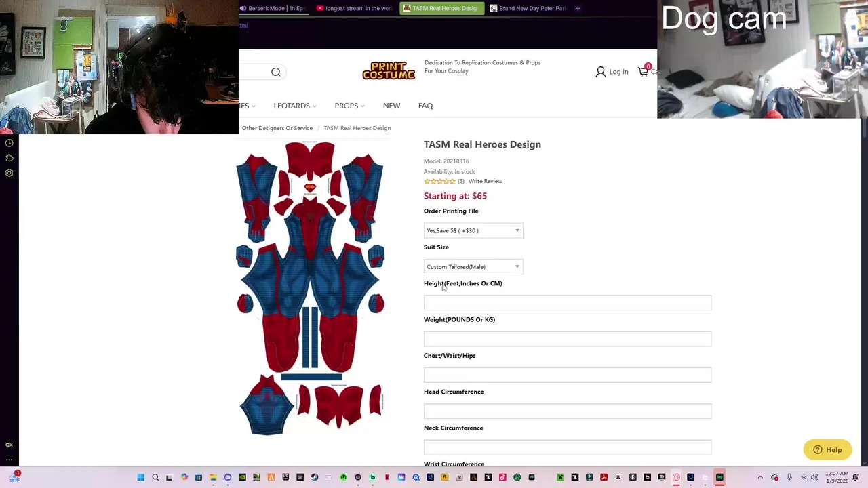Open a new browser tab with plus
The image size is (868, 488).
pos(578,8)
